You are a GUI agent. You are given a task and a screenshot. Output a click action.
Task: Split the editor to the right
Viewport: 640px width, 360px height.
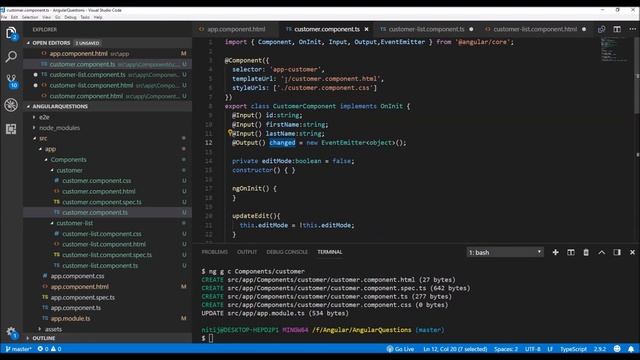coord(617,29)
